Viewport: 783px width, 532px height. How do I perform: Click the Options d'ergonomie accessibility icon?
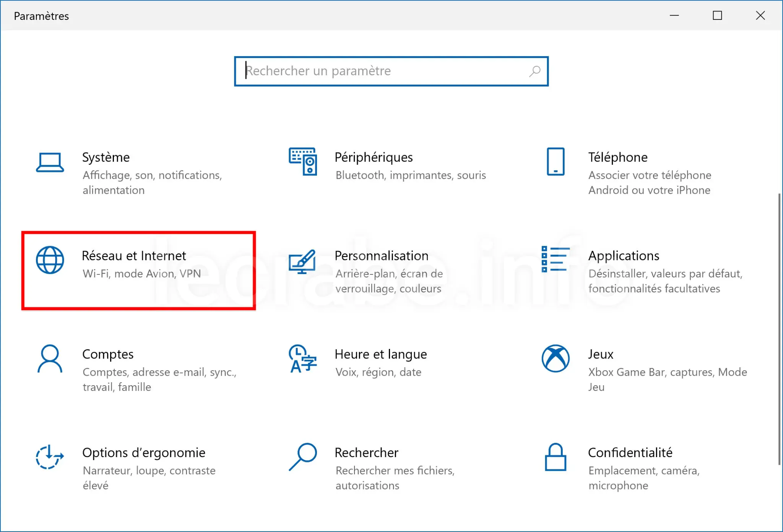[x=50, y=458]
